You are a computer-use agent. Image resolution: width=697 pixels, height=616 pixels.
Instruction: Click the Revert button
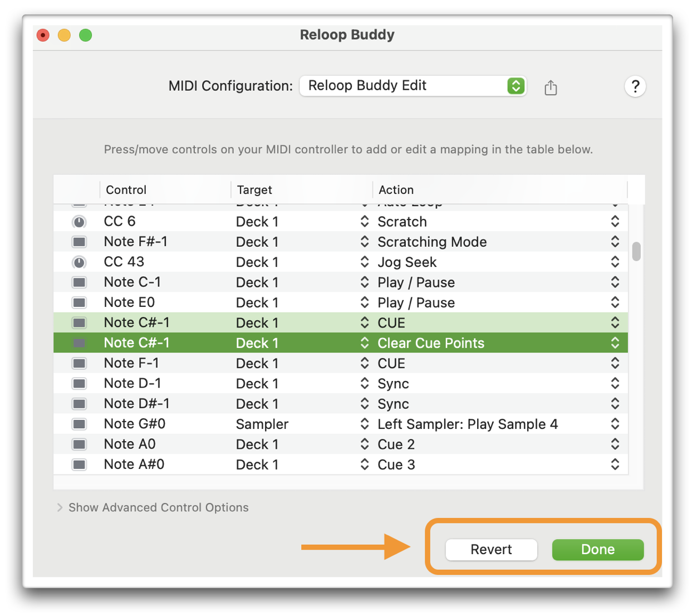coord(491,550)
